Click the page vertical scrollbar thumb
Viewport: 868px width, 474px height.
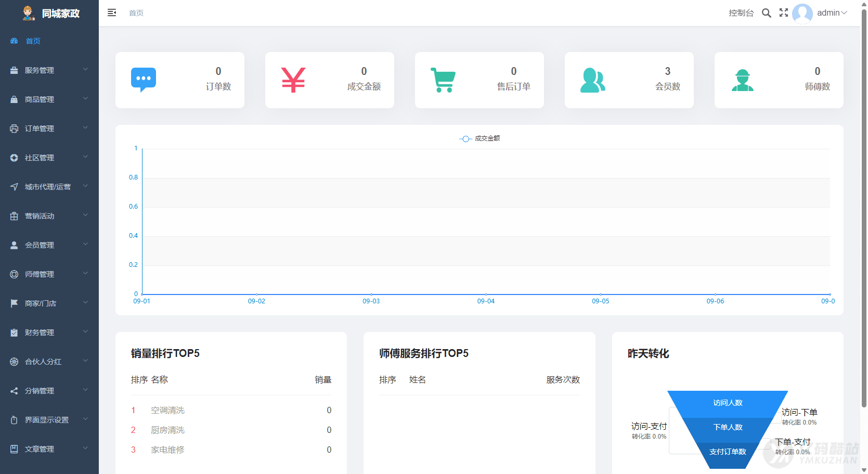click(x=864, y=208)
